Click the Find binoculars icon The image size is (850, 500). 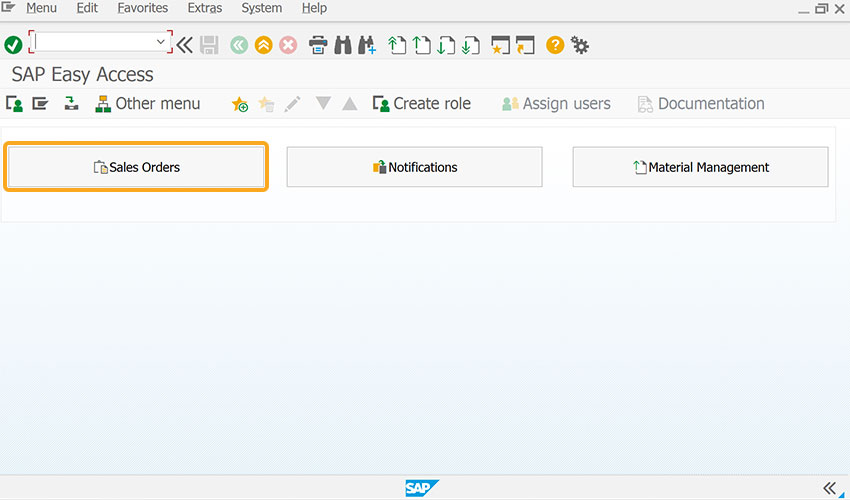click(343, 45)
